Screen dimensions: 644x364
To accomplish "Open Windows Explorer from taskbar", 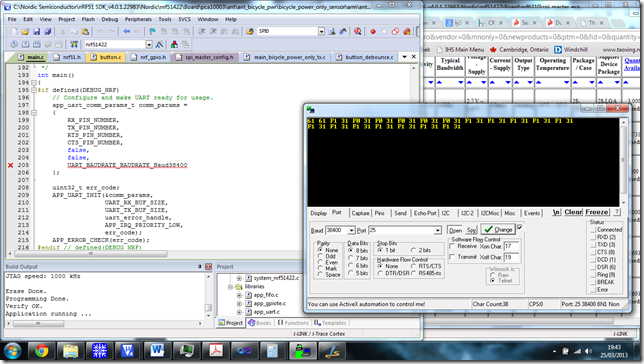I will coord(70,351).
